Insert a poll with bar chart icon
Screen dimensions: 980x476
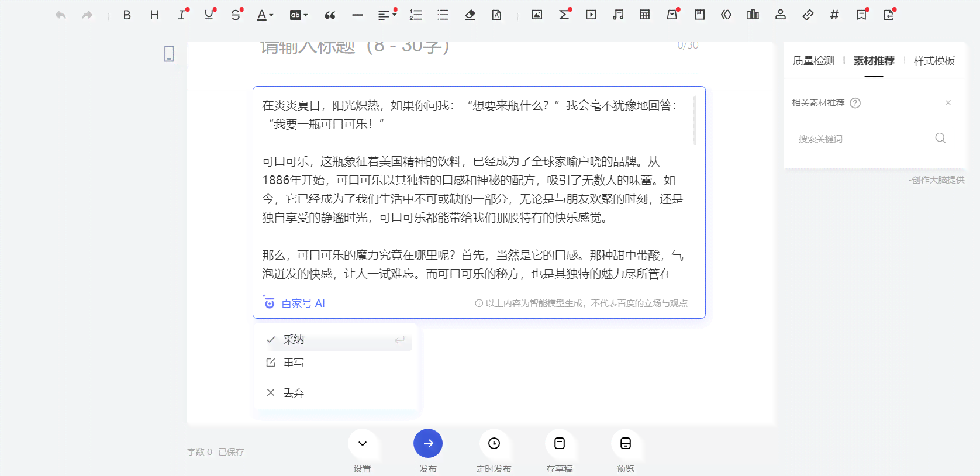(753, 15)
